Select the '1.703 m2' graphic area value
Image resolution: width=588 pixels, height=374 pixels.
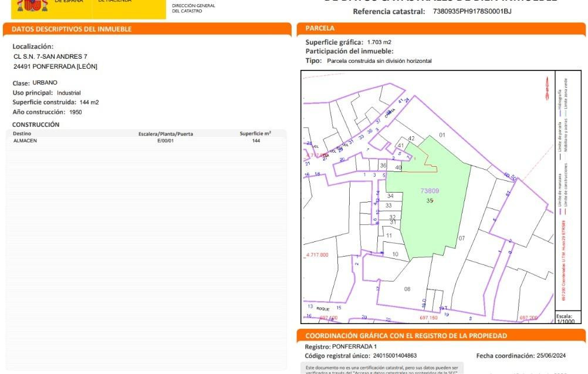click(379, 42)
